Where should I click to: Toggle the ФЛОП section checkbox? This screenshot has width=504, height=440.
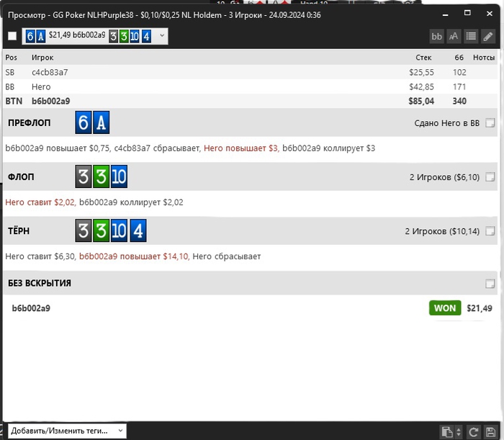490,177
